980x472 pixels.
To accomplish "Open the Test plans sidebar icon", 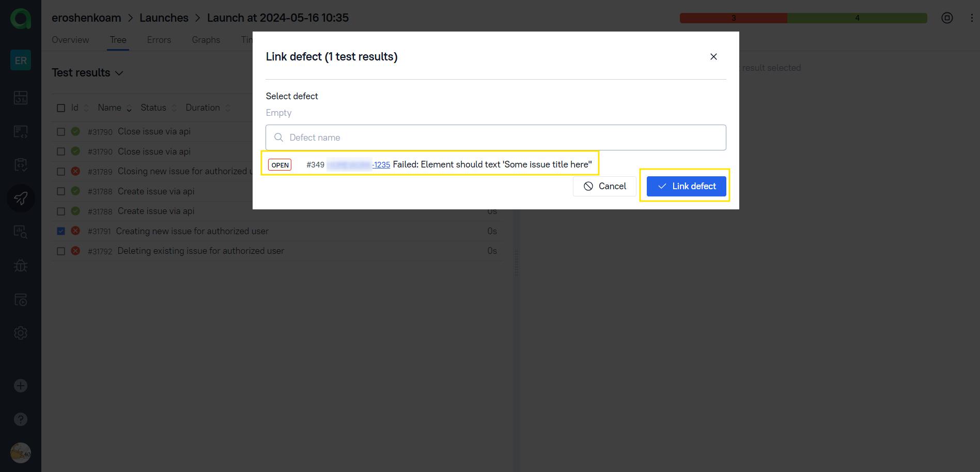I will click(x=21, y=165).
